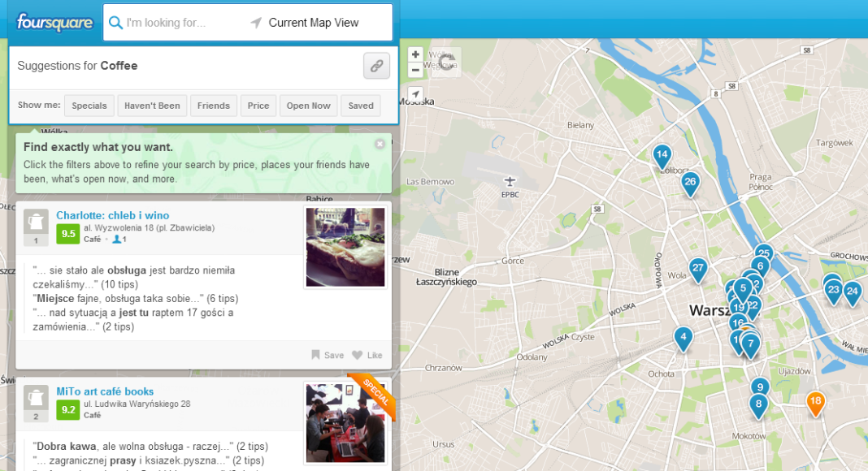Click the coffee cup icon for MiTo
The height and width of the screenshot is (471, 868).
pyautogui.click(x=36, y=398)
